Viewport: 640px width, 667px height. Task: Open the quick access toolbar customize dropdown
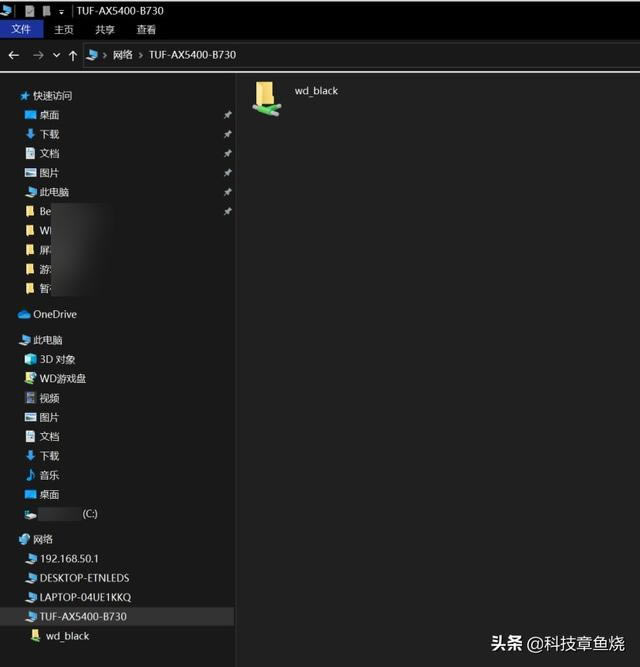pyautogui.click(x=62, y=11)
